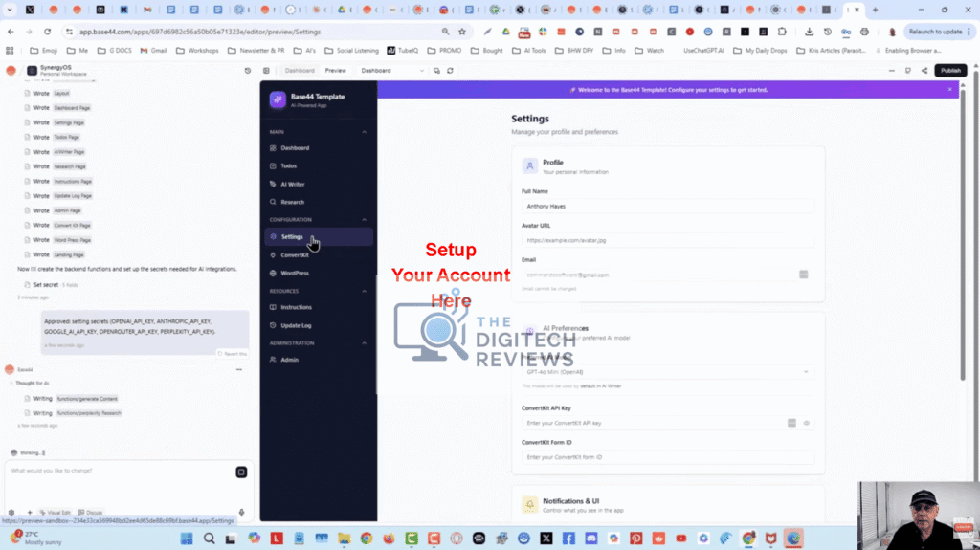Click the Publish button

(950, 71)
